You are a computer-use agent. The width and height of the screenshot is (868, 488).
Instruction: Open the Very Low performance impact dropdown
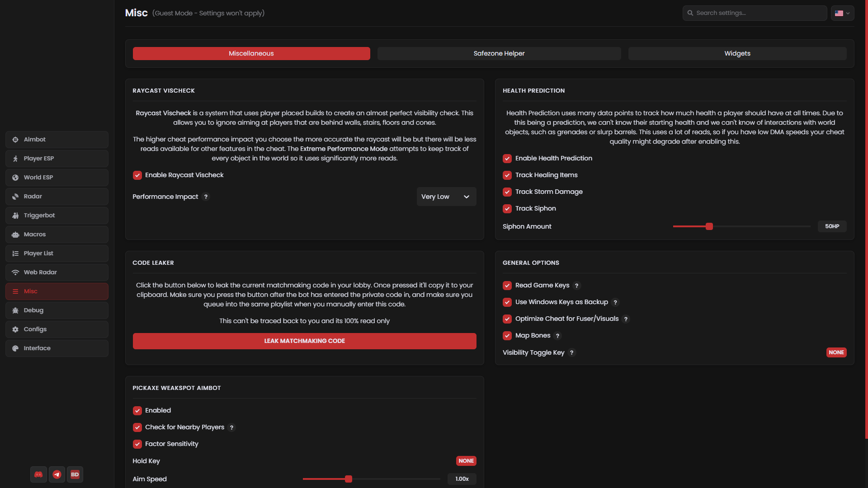click(x=446, y=197)
